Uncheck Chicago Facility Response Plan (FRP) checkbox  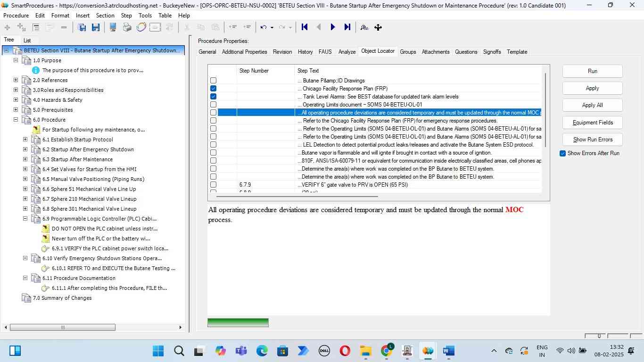[x=214, y=89]
